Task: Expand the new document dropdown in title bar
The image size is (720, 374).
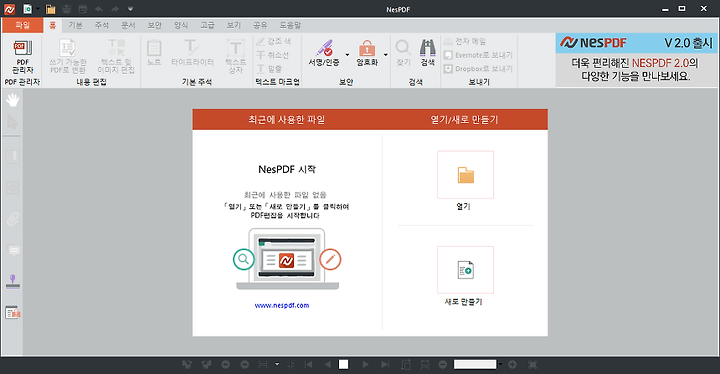Action: point(38,9)
